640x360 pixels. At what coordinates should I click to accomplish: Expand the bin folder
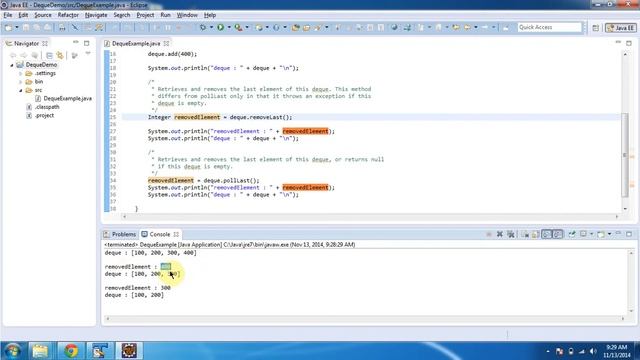(20, 82)
